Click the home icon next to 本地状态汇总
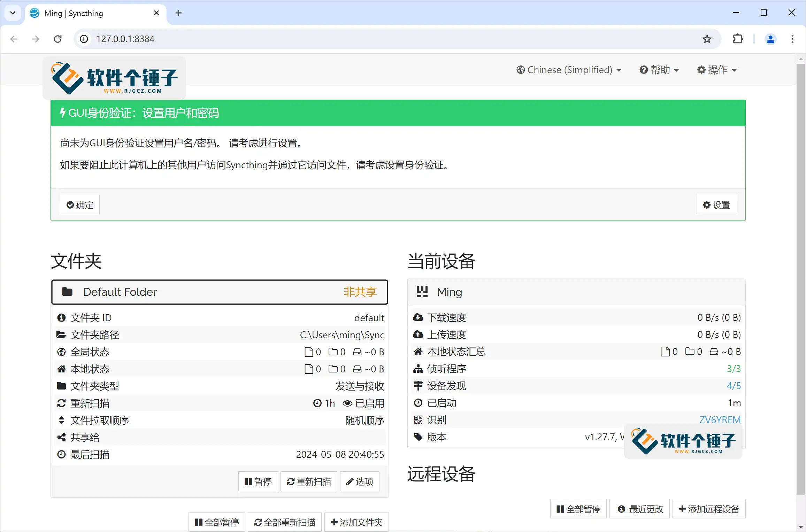The width and height of the screenshot is (806, 532). (x=418, y=352)
